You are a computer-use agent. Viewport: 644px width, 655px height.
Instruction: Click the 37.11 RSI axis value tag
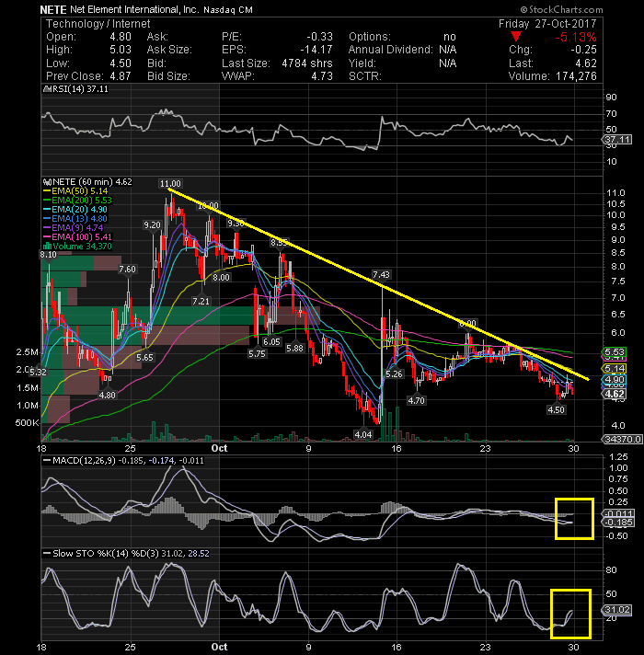point(617,140)
